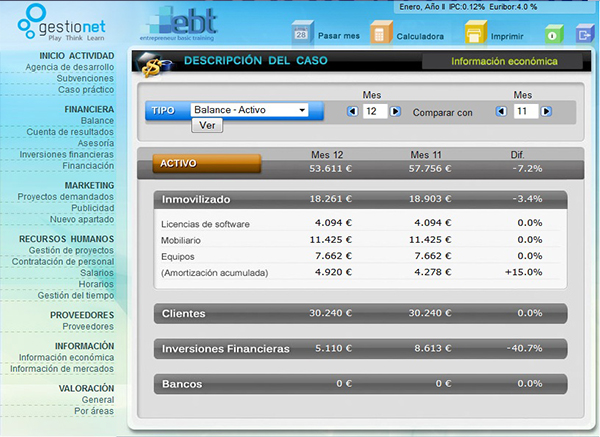Click the INFORMACIÓN menu heading

84,346
